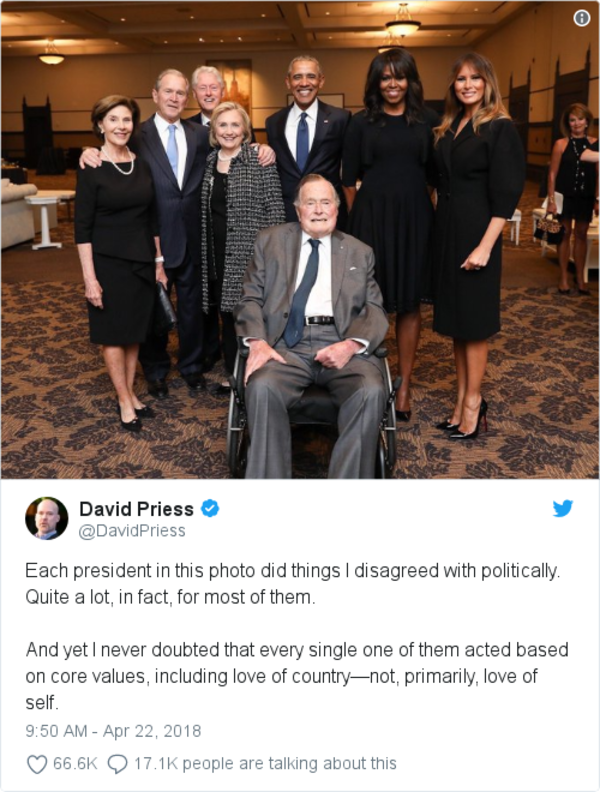Click the pearl necklace on leftmost woman
This screenshot has width=600, height=792.
pyautogui.click(x=119, y=162)
